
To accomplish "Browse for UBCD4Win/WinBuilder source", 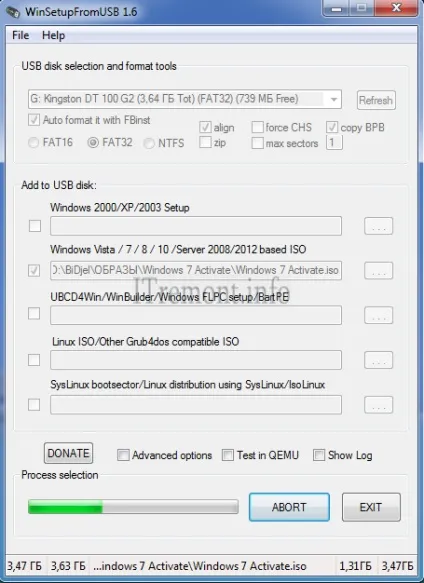I will click(378, 315).
